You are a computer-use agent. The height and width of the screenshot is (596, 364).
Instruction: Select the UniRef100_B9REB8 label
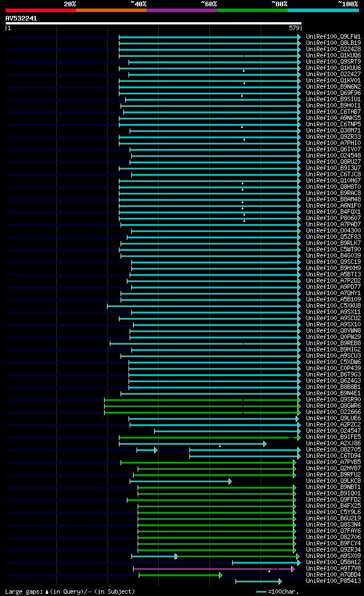333,343
